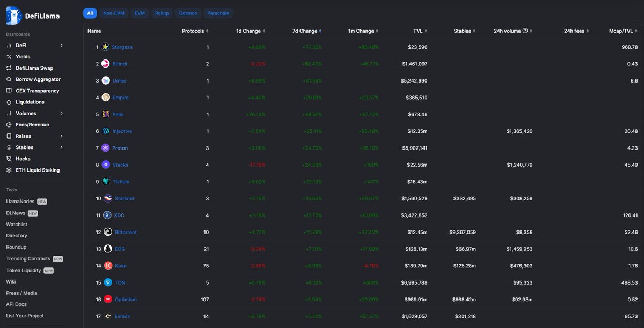
Task: Click the Injective chain logo icon
Action: [x=105, y=131]
